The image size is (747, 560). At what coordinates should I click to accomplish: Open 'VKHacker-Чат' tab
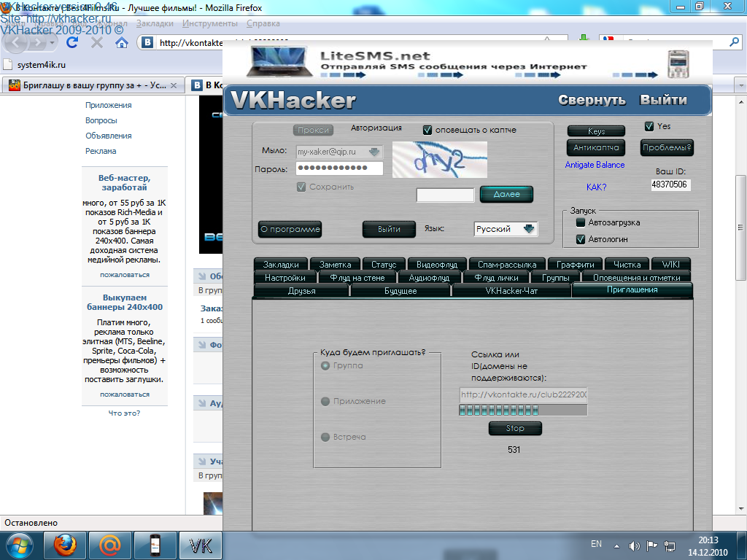tap(511, 291)
